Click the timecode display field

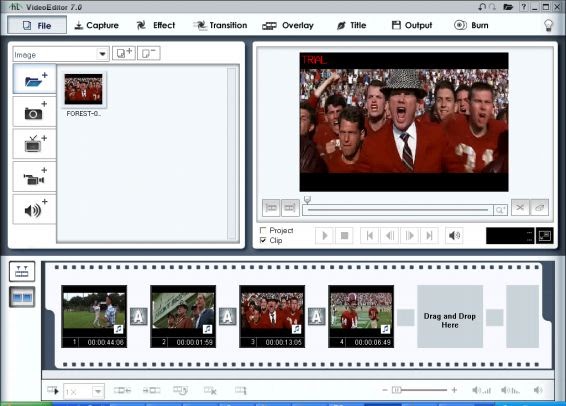(510, 236)
